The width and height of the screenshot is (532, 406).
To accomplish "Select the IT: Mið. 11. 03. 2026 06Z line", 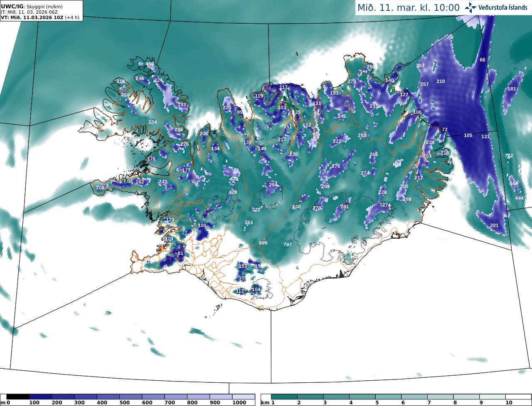I will point(29,12).
